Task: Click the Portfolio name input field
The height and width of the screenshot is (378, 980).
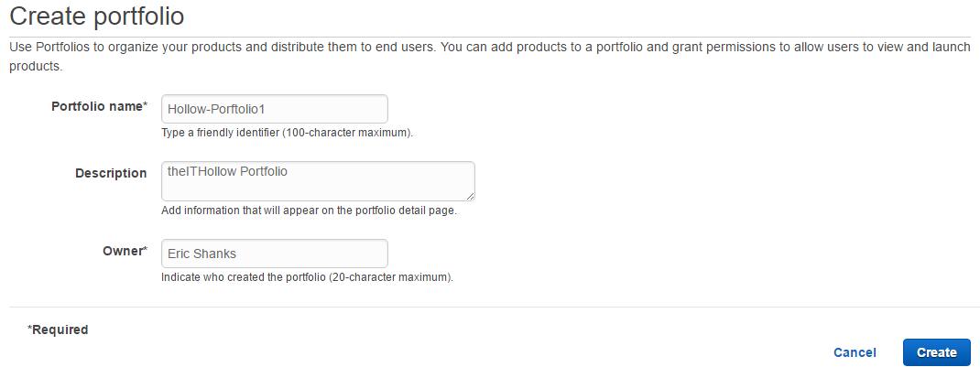Action: pyautogui.click(x=274, y=109)
